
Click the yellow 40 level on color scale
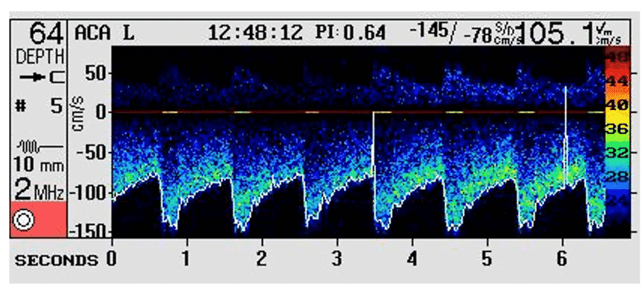click(x=617, y=105)
